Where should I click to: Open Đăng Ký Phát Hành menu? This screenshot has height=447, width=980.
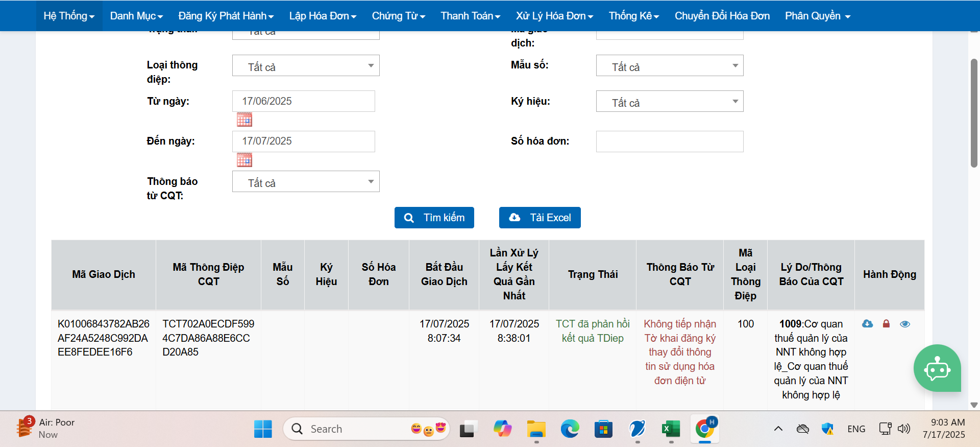[x=226, y=16]
